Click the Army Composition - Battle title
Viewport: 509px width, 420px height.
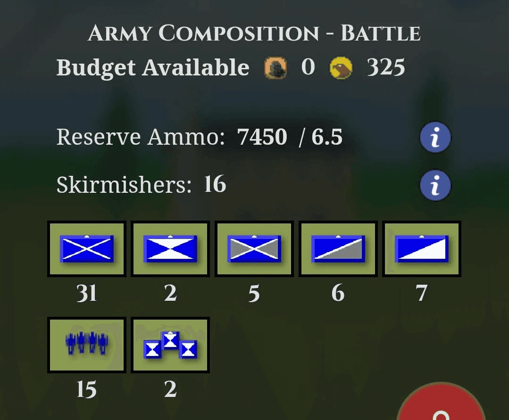click(254, 33)
